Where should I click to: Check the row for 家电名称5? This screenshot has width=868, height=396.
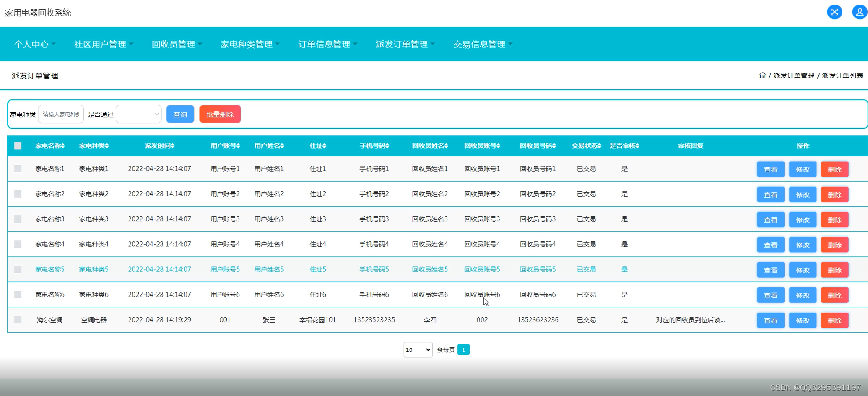pyautogui.click(x=18, y=270)
